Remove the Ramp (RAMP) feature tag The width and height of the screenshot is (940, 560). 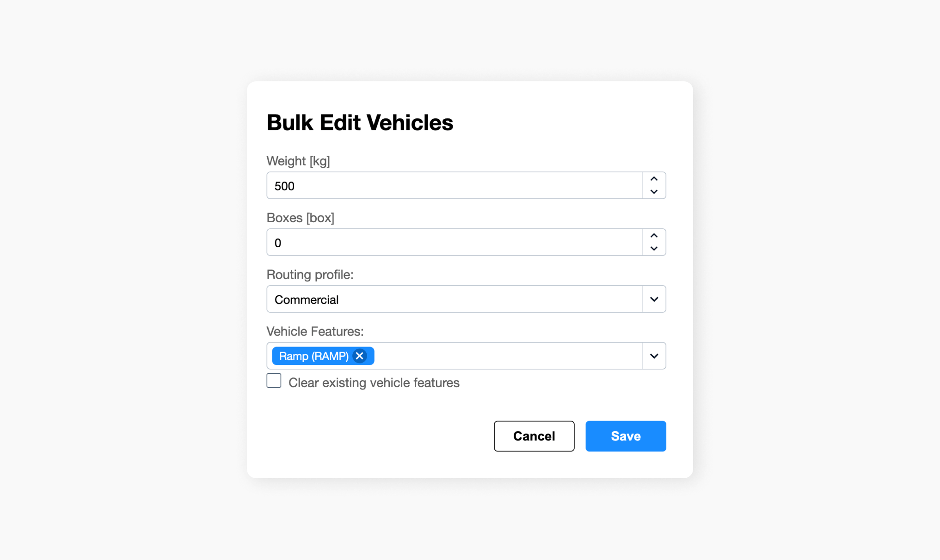360,356
